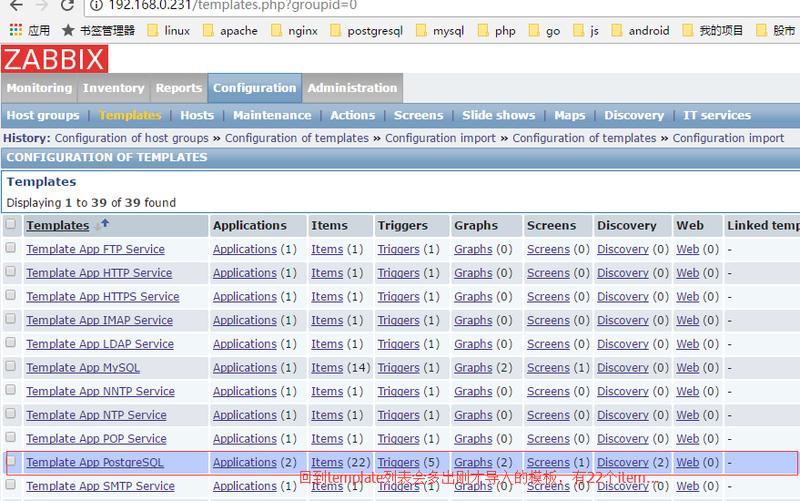Open the Discovery submenu item

point(634,115)
